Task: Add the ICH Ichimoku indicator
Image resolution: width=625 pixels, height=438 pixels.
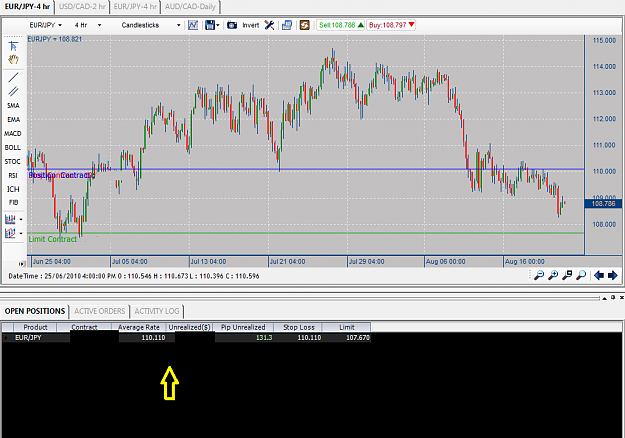Action: 13,189
